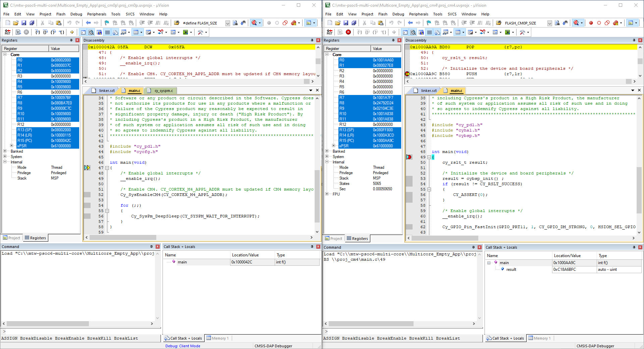This screenshot has width=644, height=349.
Task: Insert breakpoint using red dot in right toolbar
Action: (x=591, y=23)
